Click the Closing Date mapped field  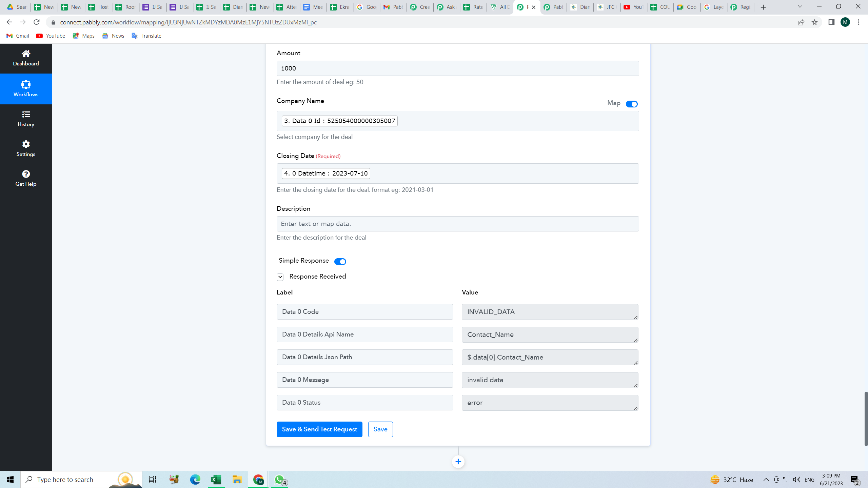click(458, 174)
